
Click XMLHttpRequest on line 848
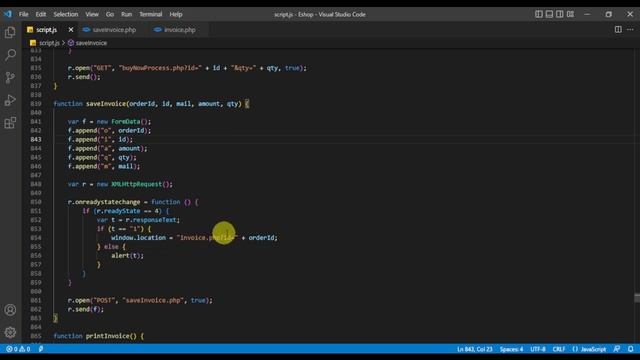pyautogui.click(x=137, y=184)
